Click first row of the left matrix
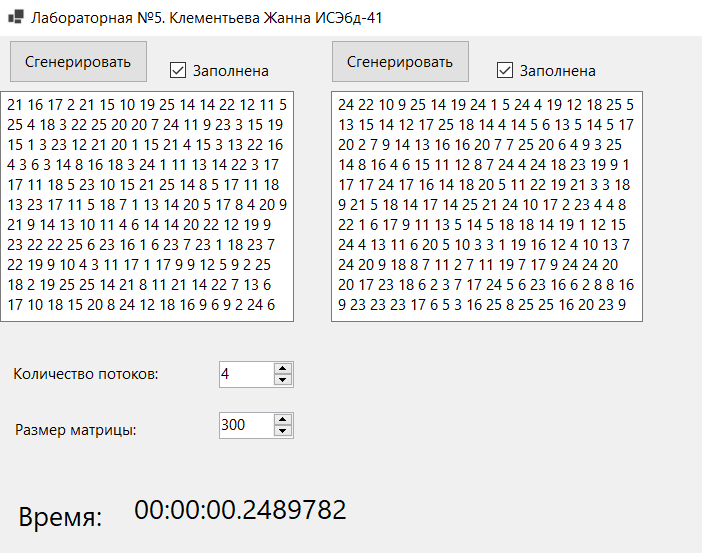This screenshot has height=553, width=702. (x=146, y=104)
